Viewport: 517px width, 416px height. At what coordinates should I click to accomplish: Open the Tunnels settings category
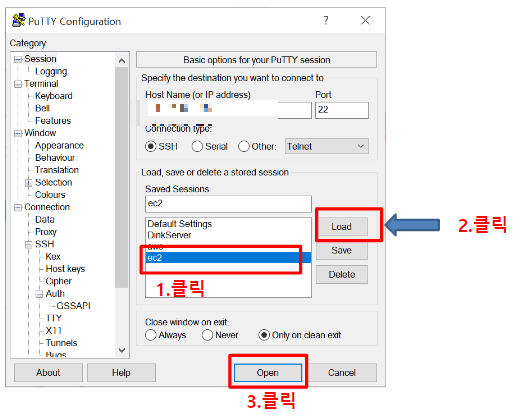[61, 343]
